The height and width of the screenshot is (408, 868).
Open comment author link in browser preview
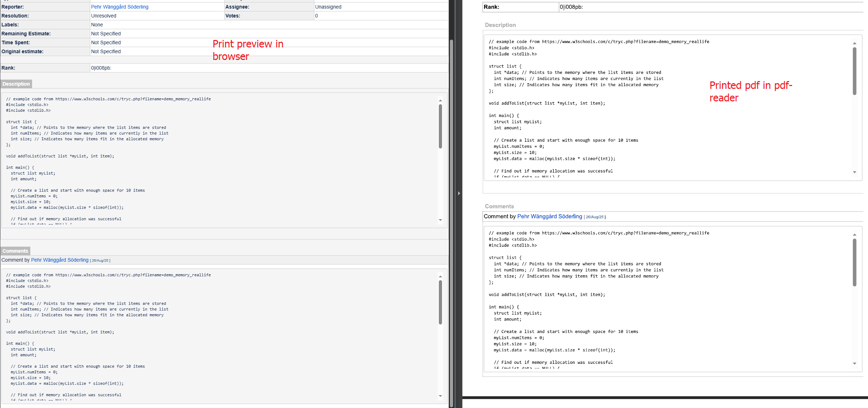(x=60, y=260)
